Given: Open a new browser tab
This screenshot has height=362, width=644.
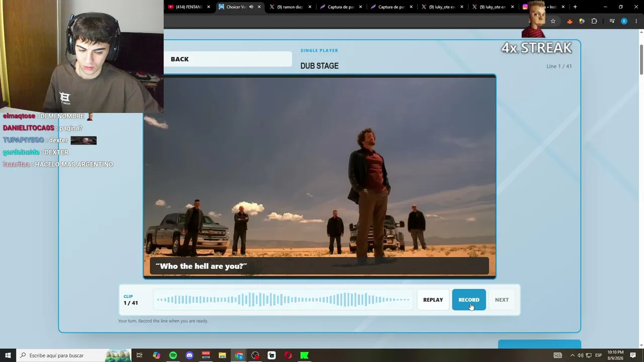Looking at the screenshot, I should [575, 7].
